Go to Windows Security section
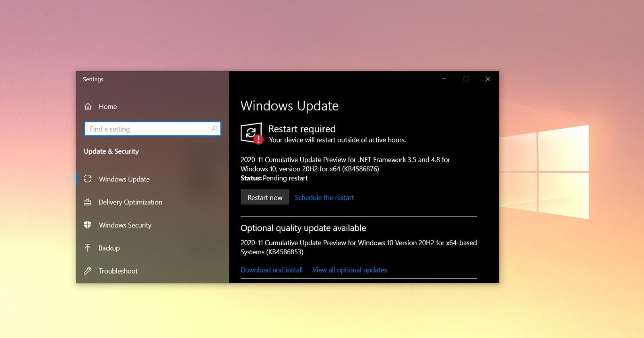 click(x=125, y=225)
